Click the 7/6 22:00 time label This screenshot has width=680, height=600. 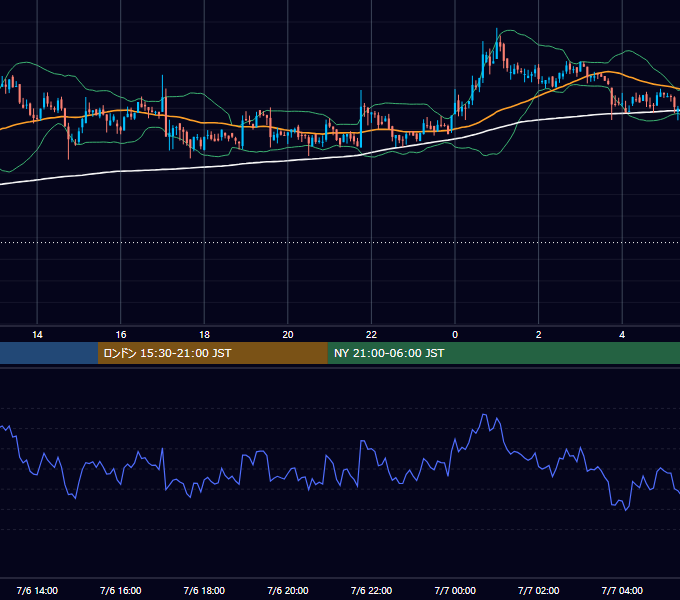(371, 590)
